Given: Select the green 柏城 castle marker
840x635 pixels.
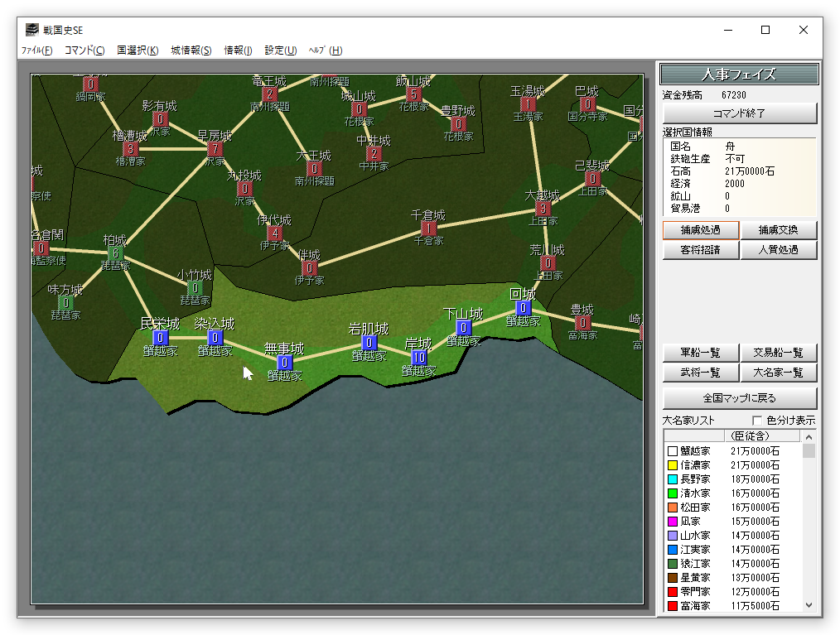Looking at the screenshot, I should (x=116, y=253).
